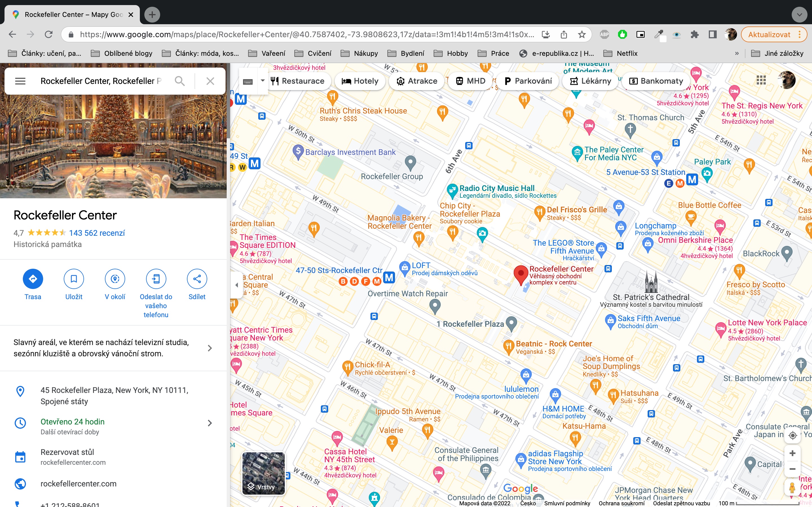Click the Uložit bookmark icon
Screen dimensions: 812x507
point(74,279)
